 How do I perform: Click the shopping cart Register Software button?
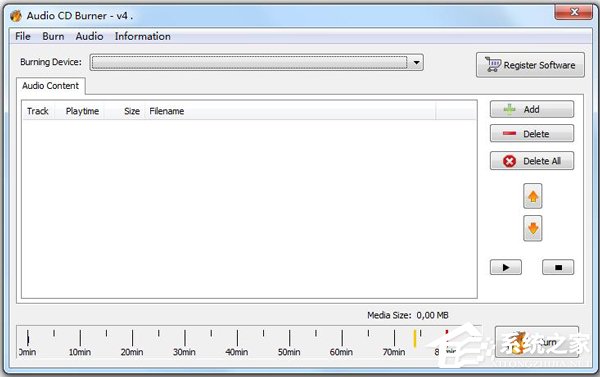[x=530, y=65]
